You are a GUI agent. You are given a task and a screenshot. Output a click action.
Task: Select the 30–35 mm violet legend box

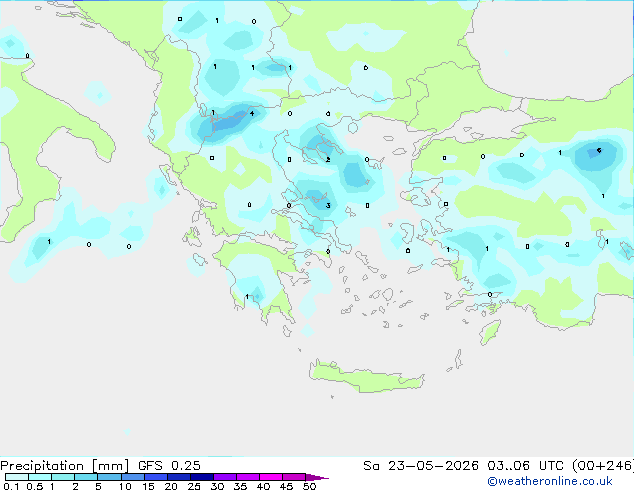click(x=224, y=477)
